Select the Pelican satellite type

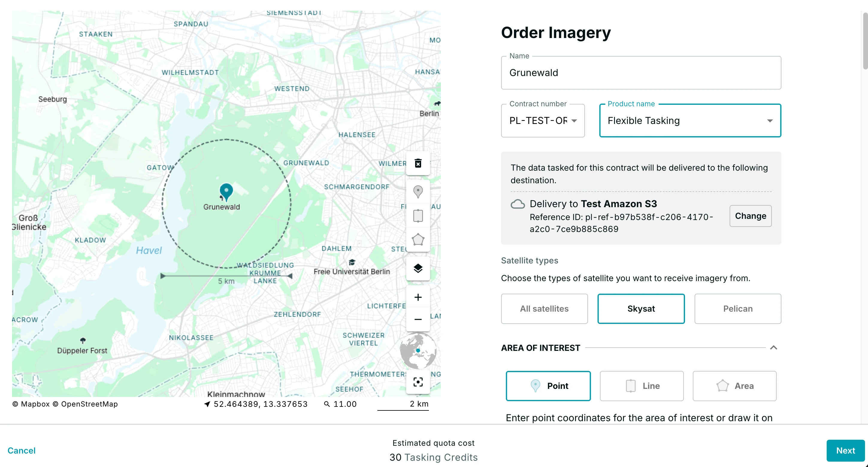[x=738, y=308]
